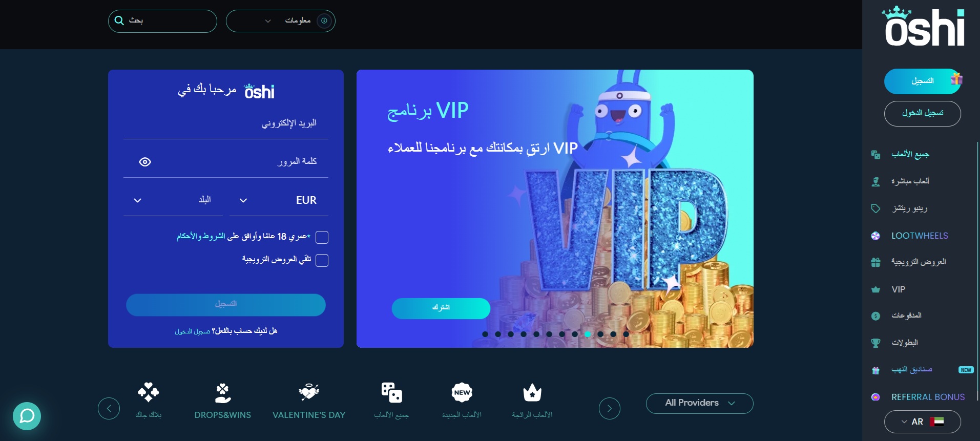The width and height of the screenshot is (980, 441).
Task: Open REFERRAL BONUS in sidebar menu
Action: 928,397
